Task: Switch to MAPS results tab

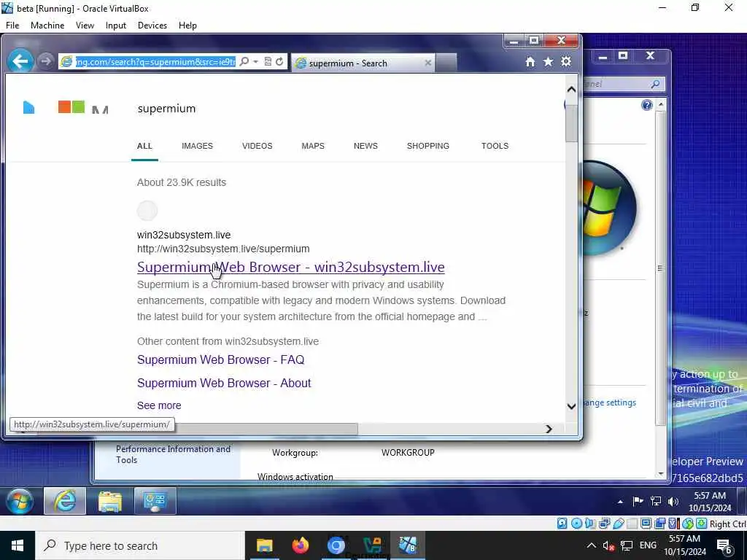Action: [313, 146]
